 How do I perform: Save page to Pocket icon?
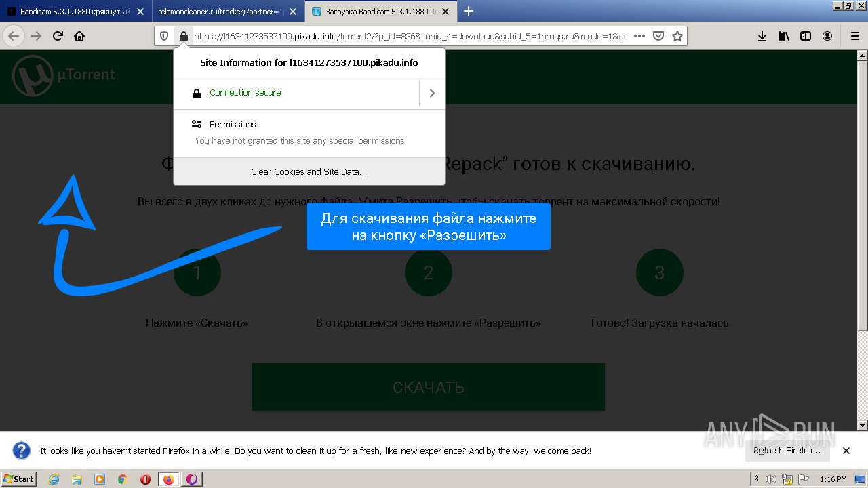tap(658, 36)
